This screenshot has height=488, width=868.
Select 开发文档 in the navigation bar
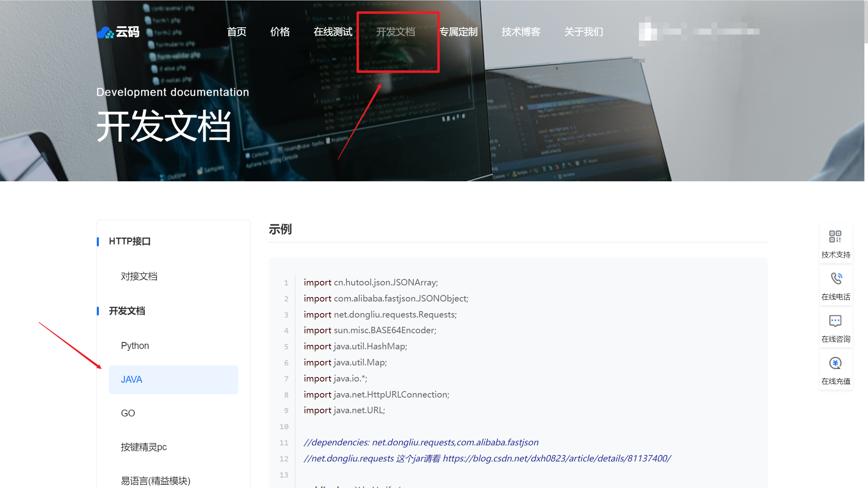coord(395,32)
